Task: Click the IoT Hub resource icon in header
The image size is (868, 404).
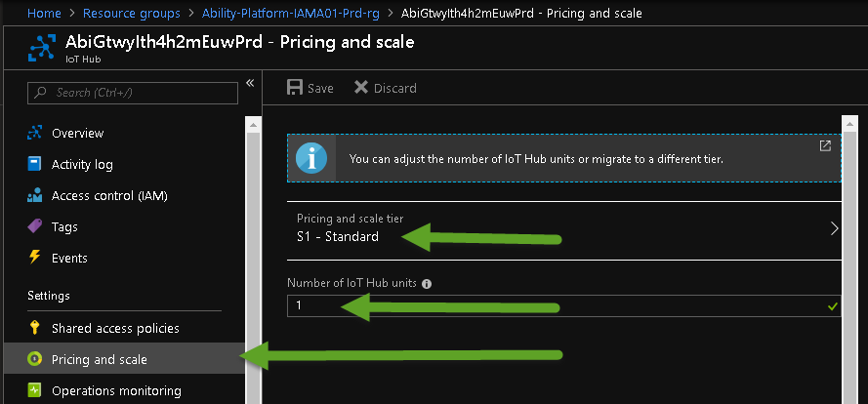Action: [x=43, y=48]
